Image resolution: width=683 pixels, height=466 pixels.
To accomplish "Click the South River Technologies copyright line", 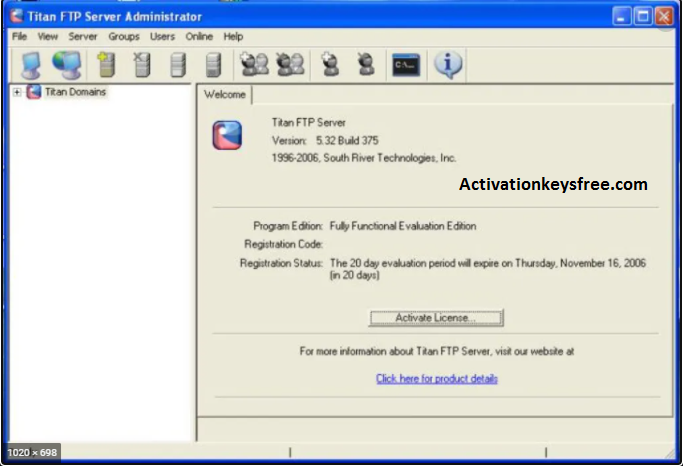I will pos(364,158).
